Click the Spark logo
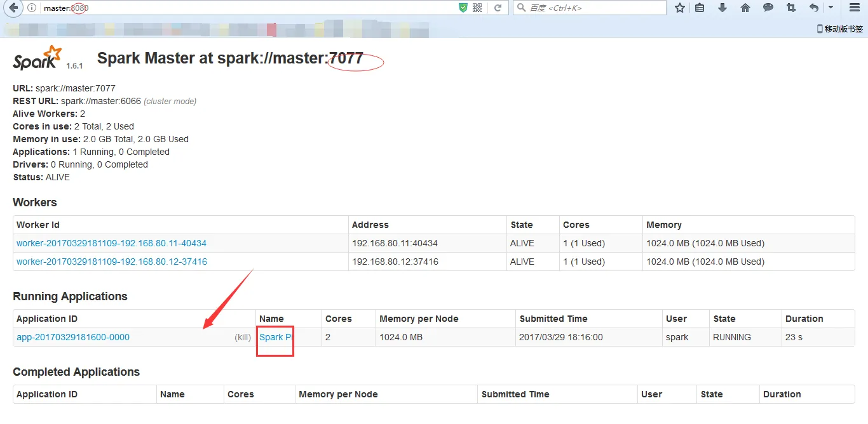Image resolution: width=868 pixels, height=424 pixels. click(x=38, y=57)
